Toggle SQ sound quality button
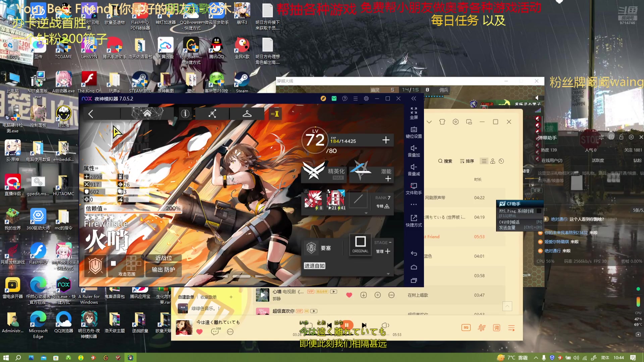The height and width of the screenshot is (362, 644). (x=466, y=328)
